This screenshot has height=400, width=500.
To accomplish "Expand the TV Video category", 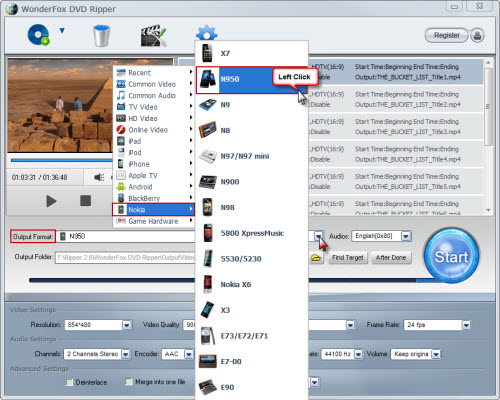I will tap(154, 107).
